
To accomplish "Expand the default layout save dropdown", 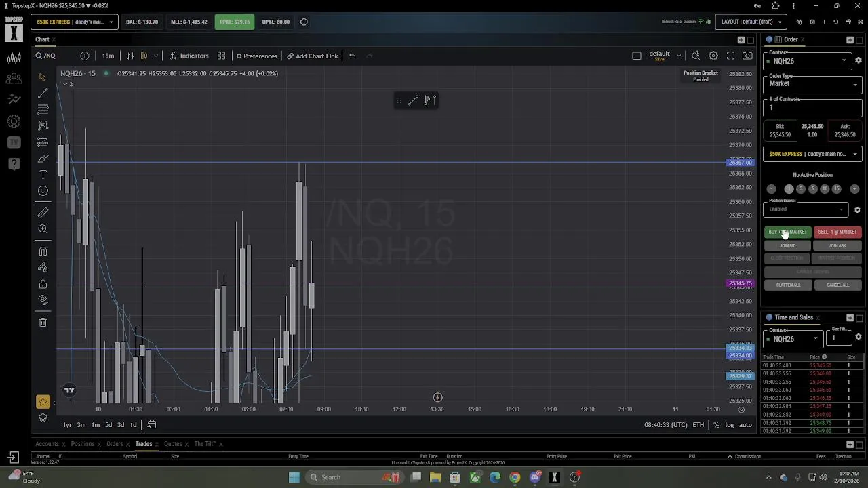I will (677, 56).
